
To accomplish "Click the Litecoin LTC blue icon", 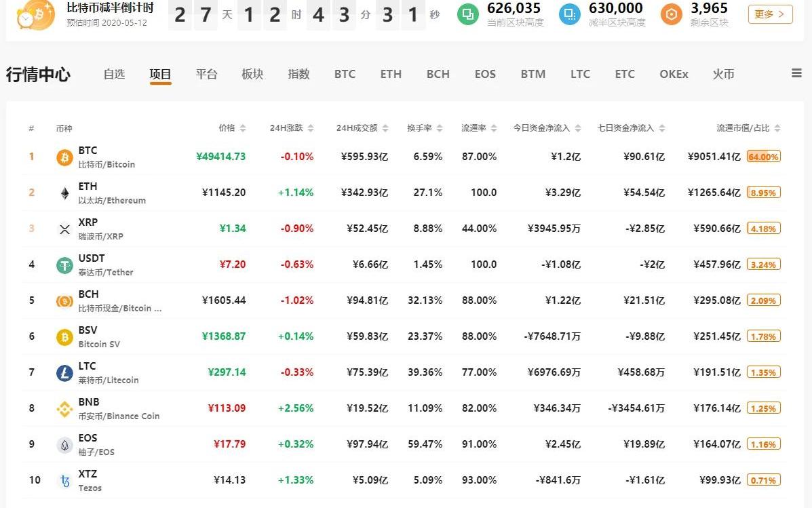I will tap(64, 373).
